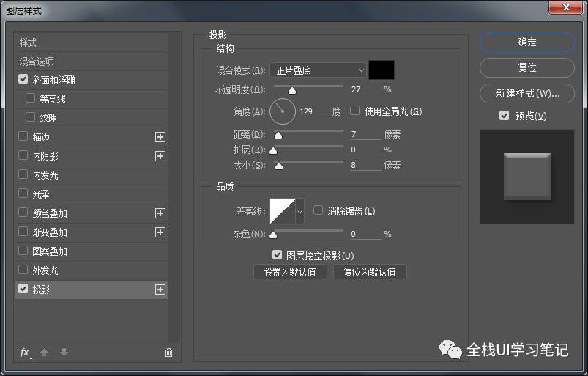
Task: Add another 颜色叠加 effect with plus icon
Action: pos(160,213)
